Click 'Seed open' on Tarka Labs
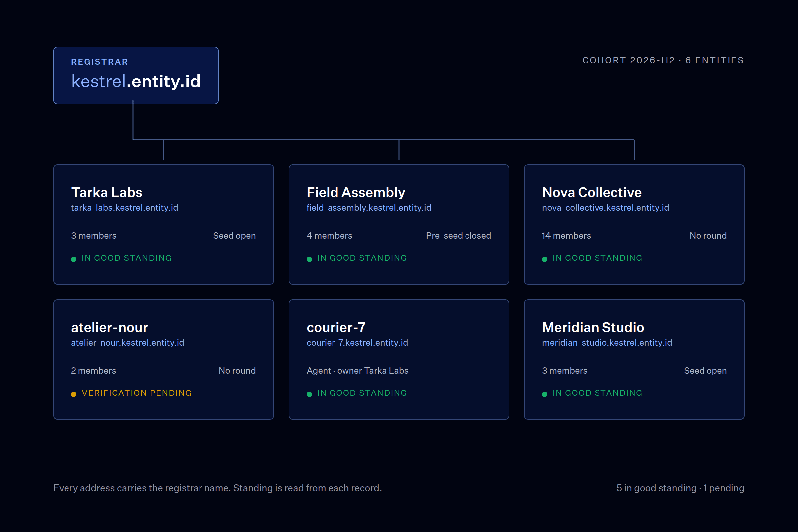 [234, 235]
